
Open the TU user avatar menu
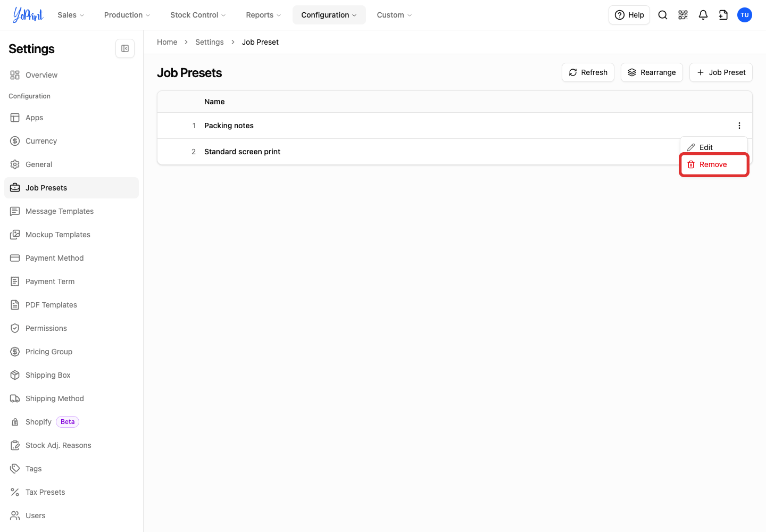click(745, 15)
